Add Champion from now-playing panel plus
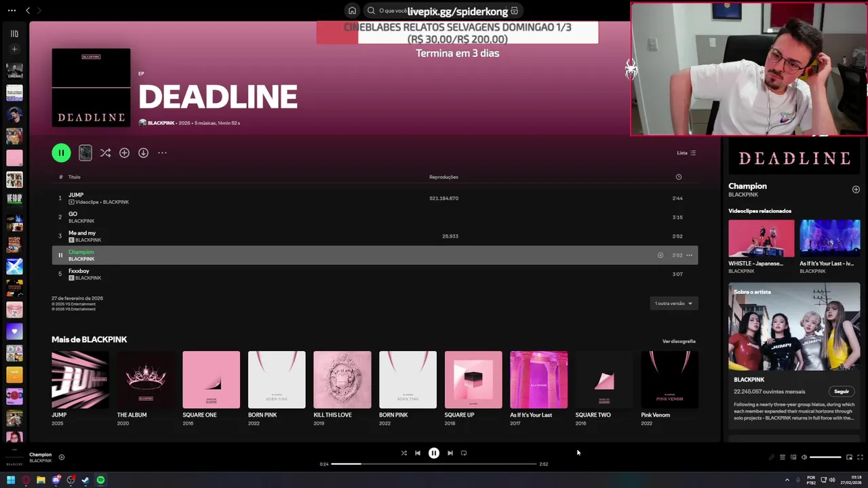 (856, 190)
